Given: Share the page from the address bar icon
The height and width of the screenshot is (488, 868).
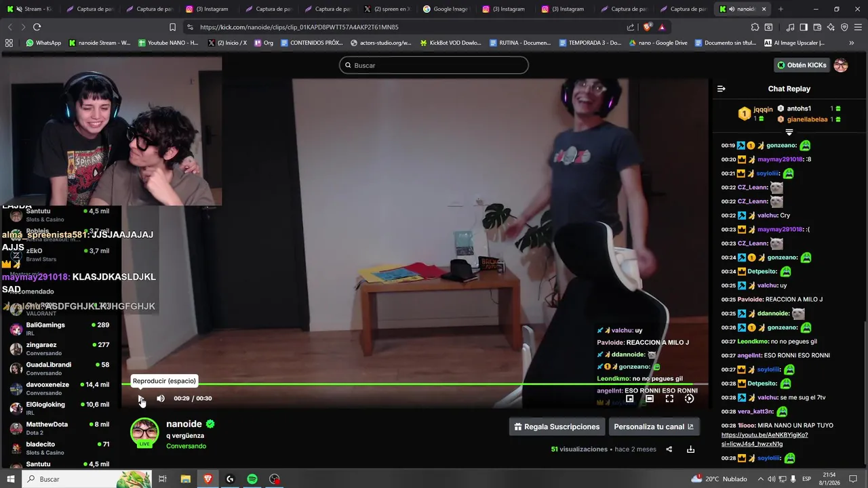Looking at the screenshot, I should [x=631, y=27].
